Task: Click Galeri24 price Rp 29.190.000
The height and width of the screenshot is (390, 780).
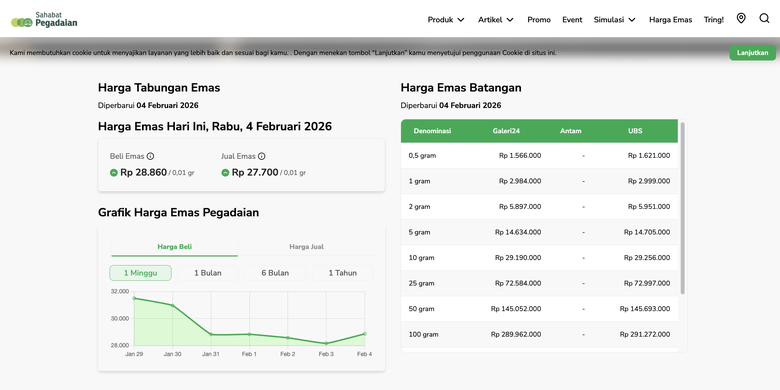Action: (x=518, y=258)
